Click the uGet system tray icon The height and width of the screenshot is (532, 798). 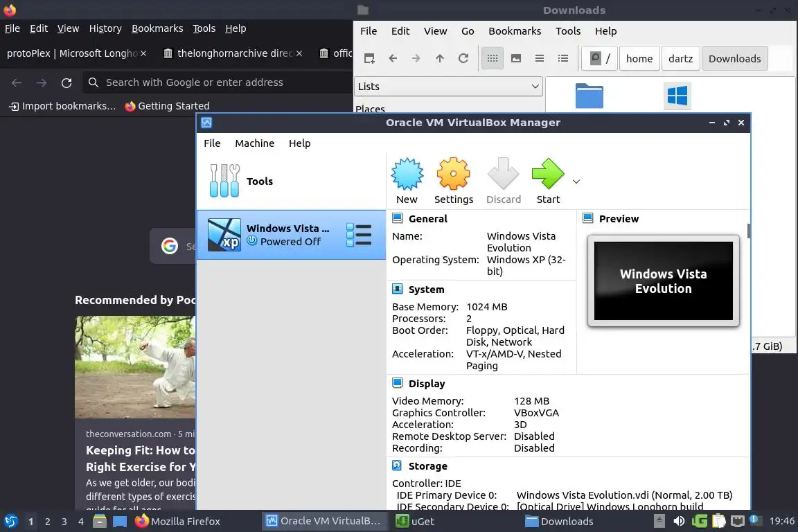[x=699, y=522]
